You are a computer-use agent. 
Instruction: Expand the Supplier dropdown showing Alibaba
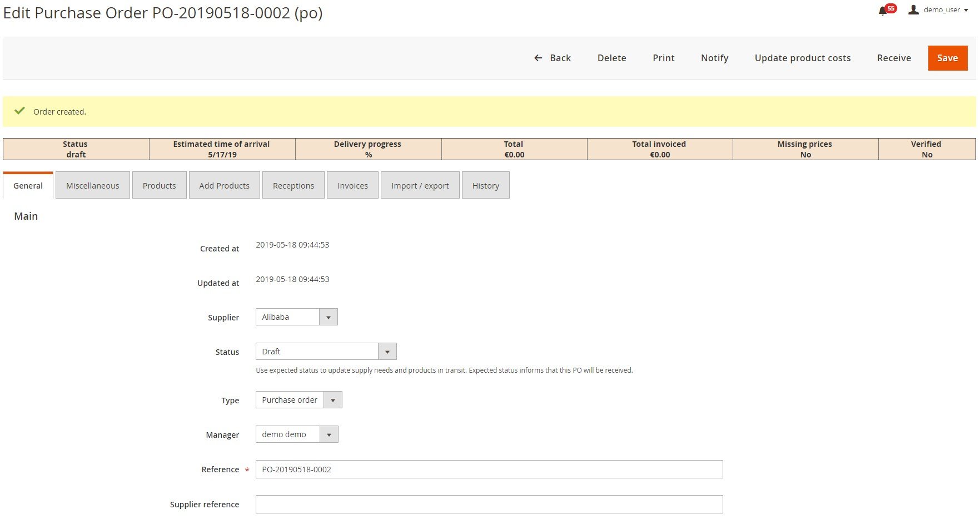coord(297,317)
